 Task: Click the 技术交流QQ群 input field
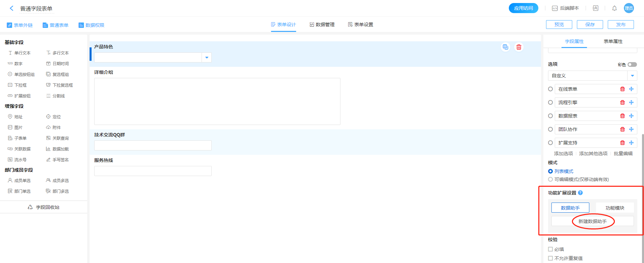pos(153,145)
